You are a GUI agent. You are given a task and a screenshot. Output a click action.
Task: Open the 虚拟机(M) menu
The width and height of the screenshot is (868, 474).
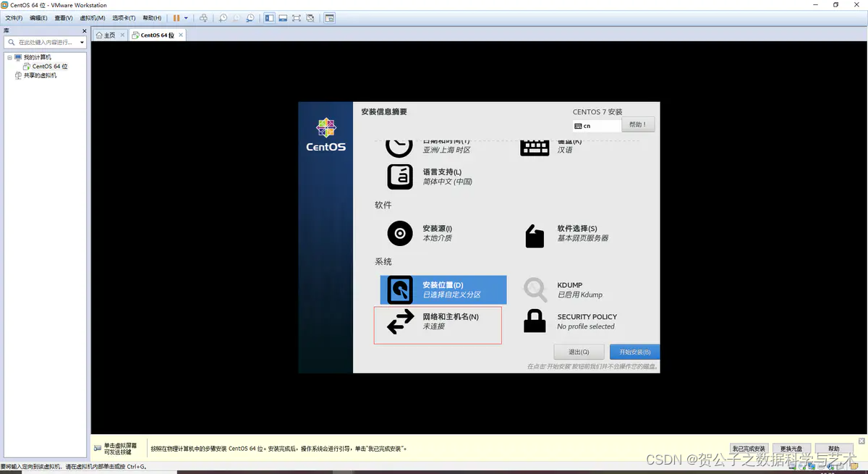click(x=92, y=17)
